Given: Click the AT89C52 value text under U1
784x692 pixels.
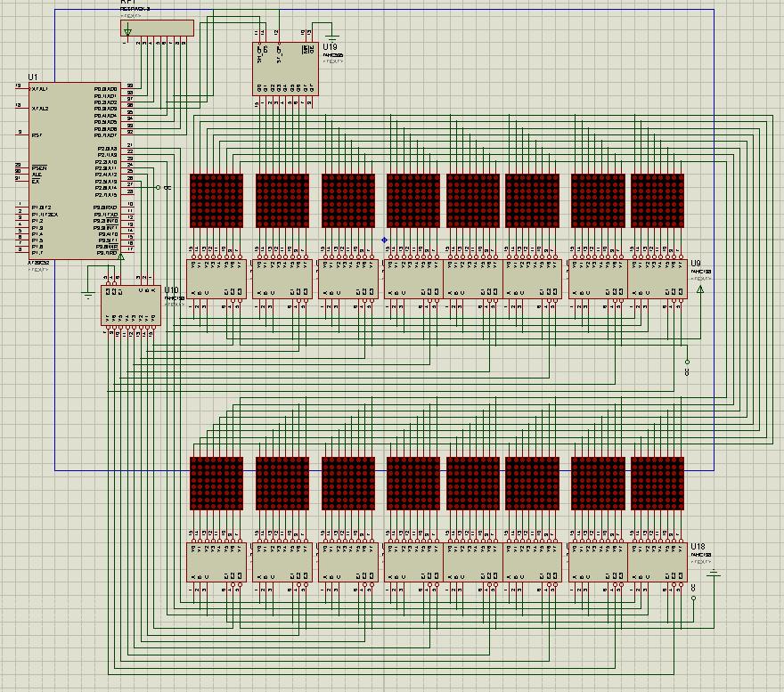Looking at the screenshot, I should coord(38,263).
